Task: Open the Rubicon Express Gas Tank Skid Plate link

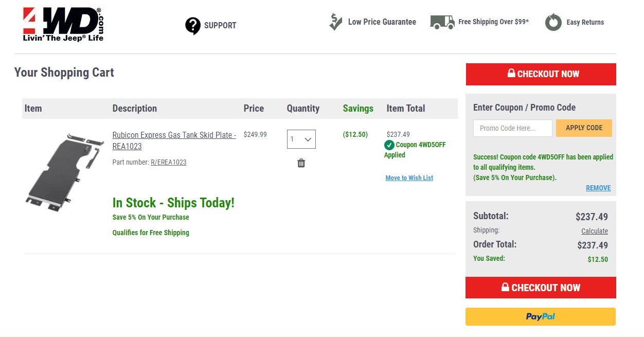Action: pyautogui.click(x=174, y=140)
